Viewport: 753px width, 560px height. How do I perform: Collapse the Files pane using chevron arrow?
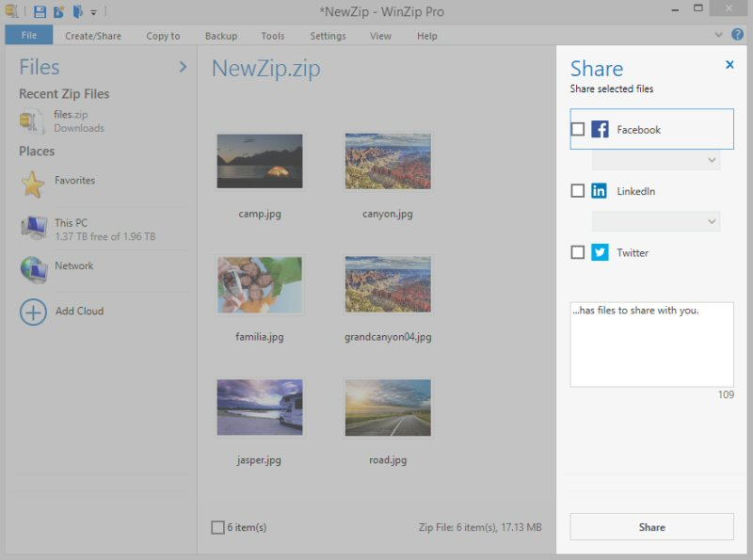[183, 67]
